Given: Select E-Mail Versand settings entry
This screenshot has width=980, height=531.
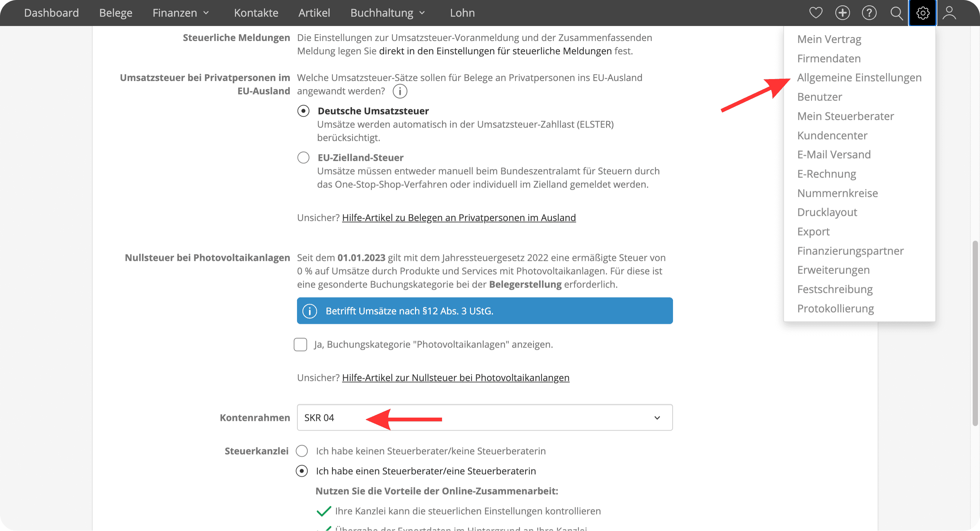Looking at the screenshot, I should pos(834,154).
